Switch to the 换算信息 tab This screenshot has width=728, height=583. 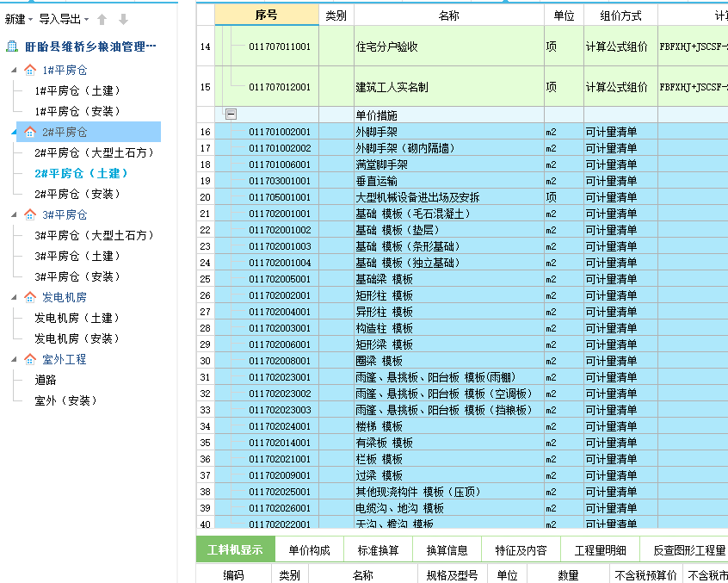(447, 550)
